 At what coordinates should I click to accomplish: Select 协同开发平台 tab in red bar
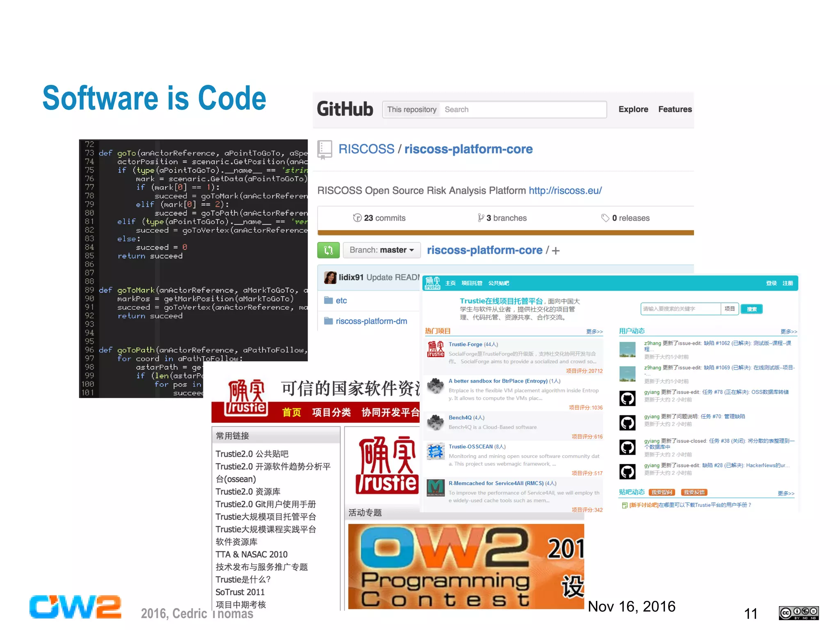click(x=390, y=412)
